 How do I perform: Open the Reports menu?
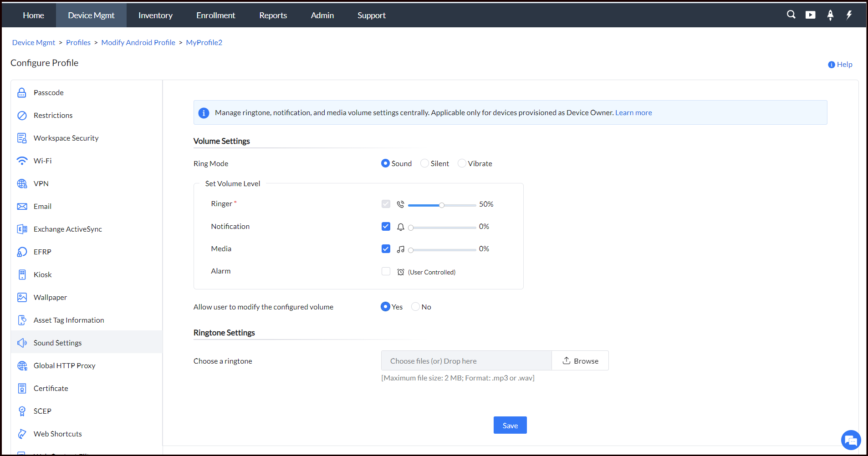[273, 15]
